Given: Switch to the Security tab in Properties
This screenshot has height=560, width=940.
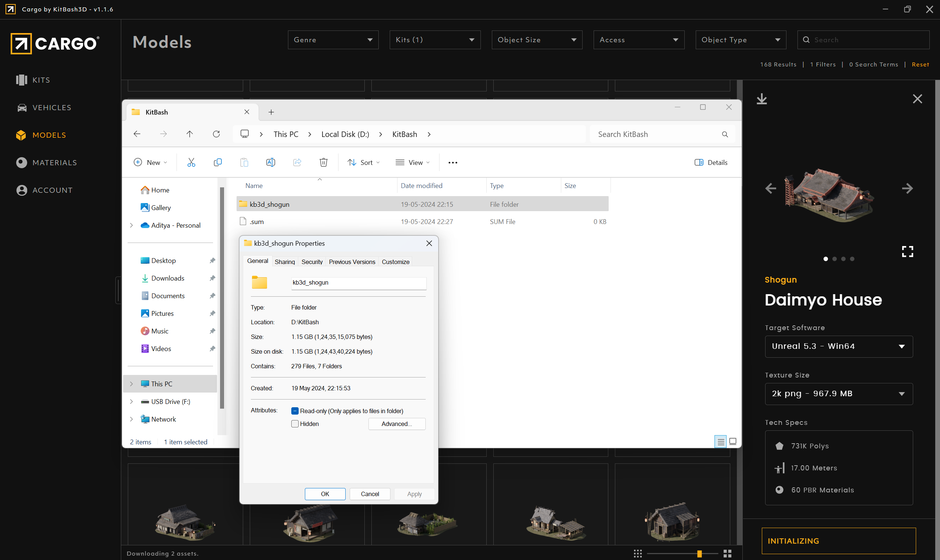Looking at the screenshot, I should pos(312,262).
